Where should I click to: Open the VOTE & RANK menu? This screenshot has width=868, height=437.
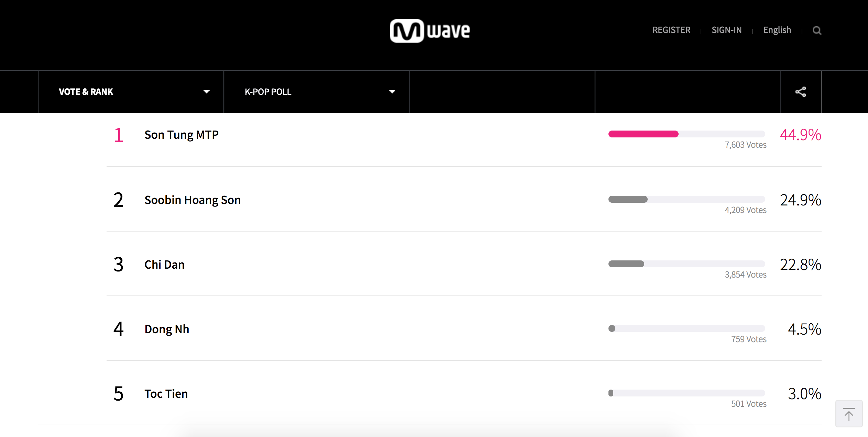131,92
